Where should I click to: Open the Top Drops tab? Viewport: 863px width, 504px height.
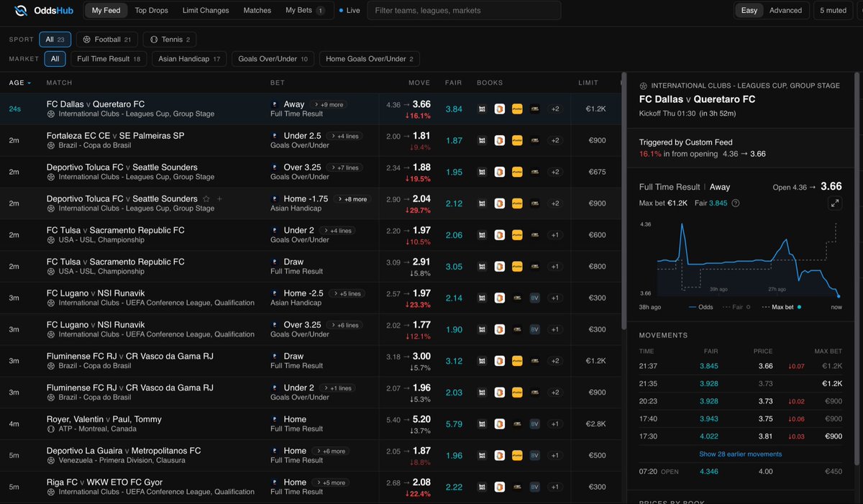tap(151, 11)
